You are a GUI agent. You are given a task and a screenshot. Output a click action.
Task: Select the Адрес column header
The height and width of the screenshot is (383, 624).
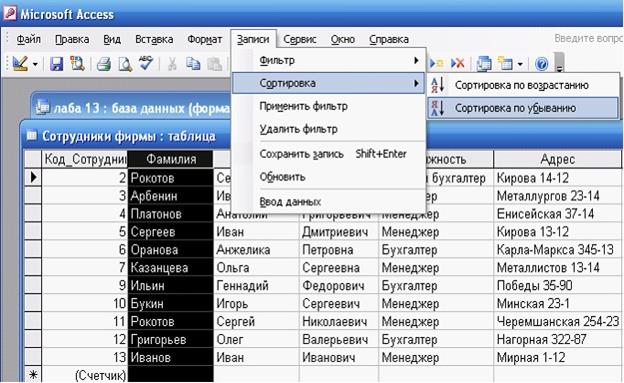point(557,159)
